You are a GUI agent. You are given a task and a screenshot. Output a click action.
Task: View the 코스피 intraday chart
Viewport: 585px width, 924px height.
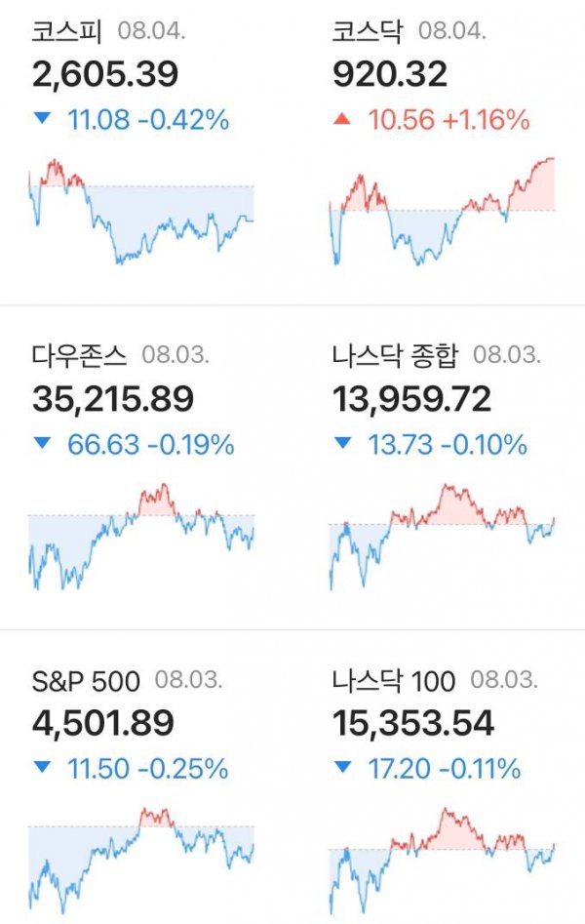(x=141, y=211)
